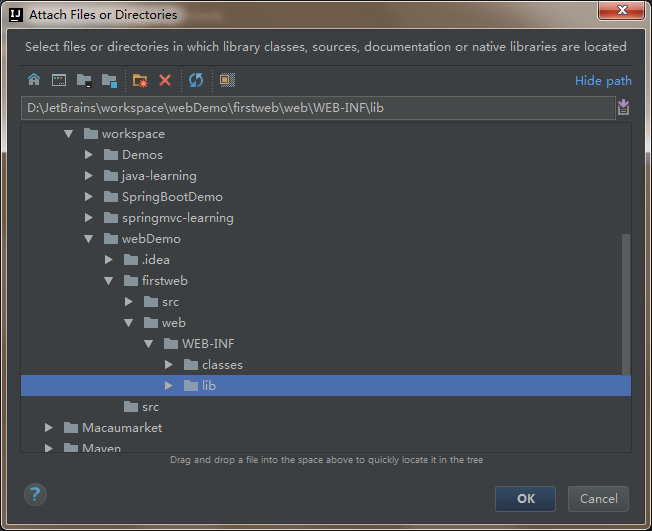Close the Attach Files dialog
Image resolution: width=652 pixels, height=531 pixels.
click(x=622, y=10)
